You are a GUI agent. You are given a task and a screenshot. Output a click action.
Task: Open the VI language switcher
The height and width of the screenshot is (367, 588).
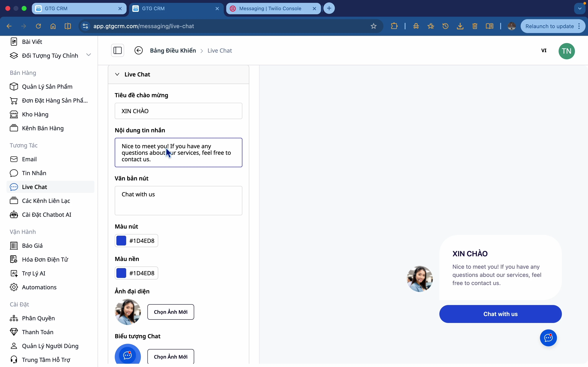[x=544, y=51]
